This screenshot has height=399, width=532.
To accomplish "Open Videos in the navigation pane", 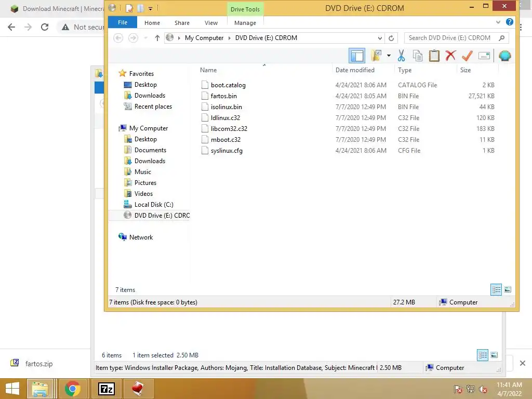I will coord(143,193).
